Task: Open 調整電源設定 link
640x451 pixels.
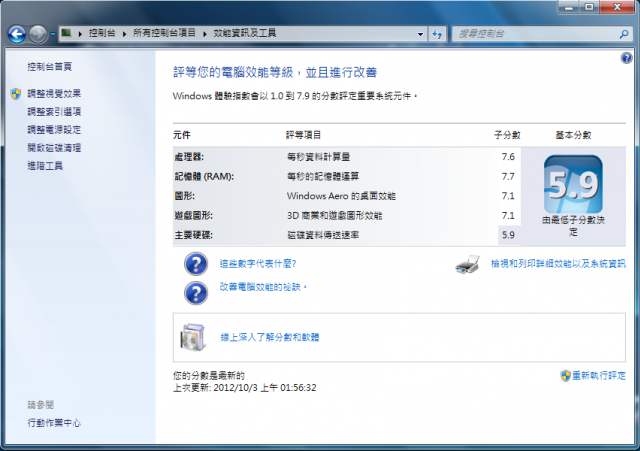Action: 54,130
